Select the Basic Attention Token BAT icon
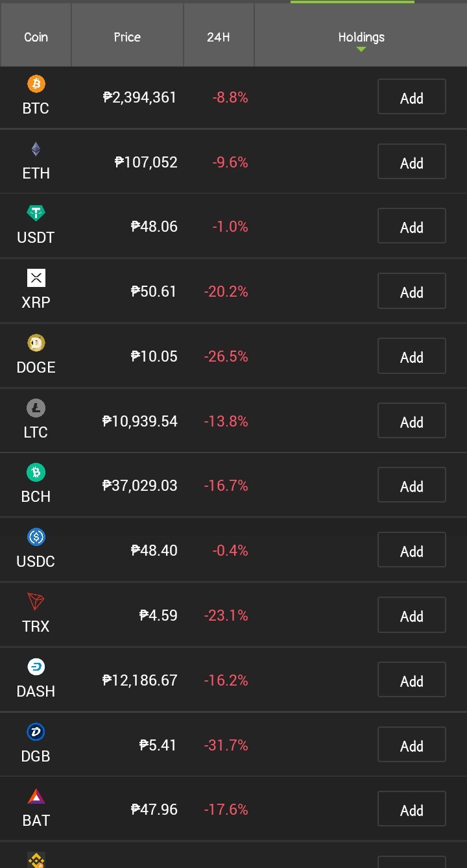Image resolution: width=467 pixels, height=868 pixels. [36, 796]
